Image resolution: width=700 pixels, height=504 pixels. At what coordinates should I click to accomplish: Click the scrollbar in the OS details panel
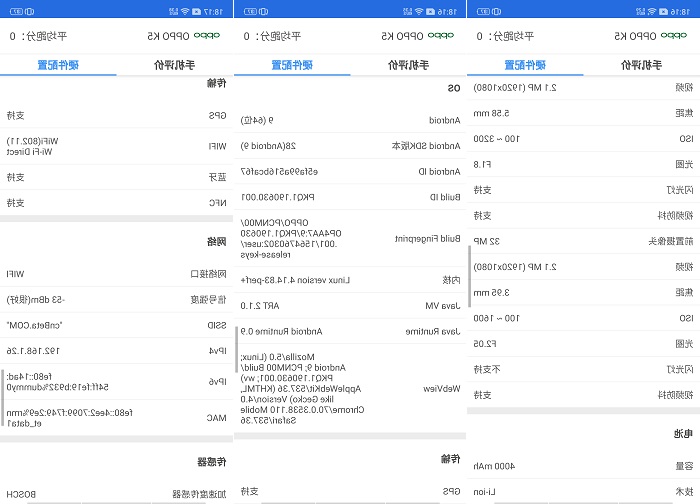[x=237, y=350]
